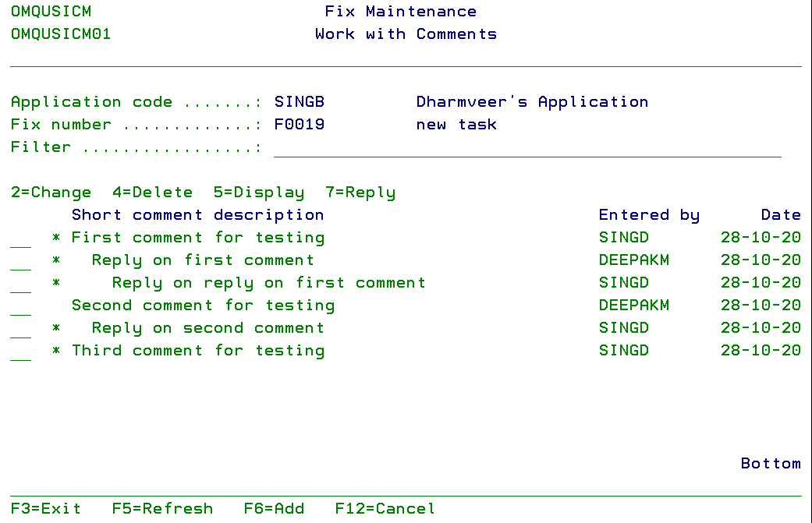Focus option field beside Reply on second comment
Screen dimensions: 812x523
20,329
